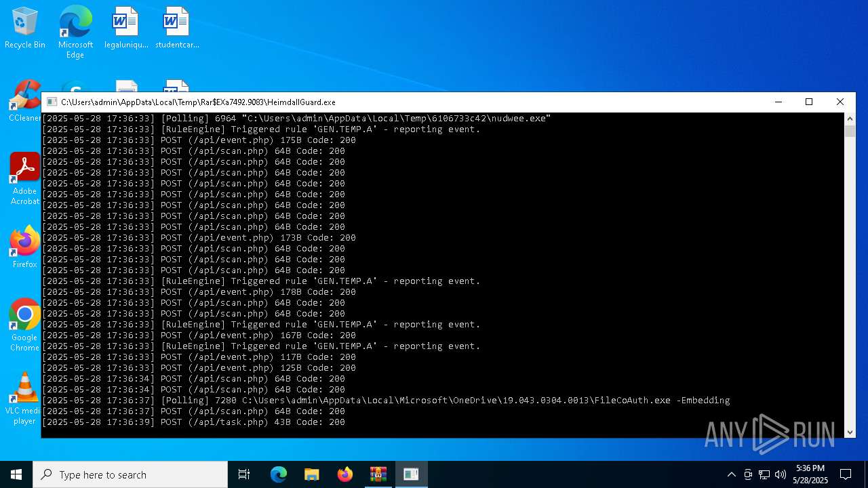
Task: Maximize the HeimdallGuard console window
Action: pyautogui.click(x=809, y=102)
